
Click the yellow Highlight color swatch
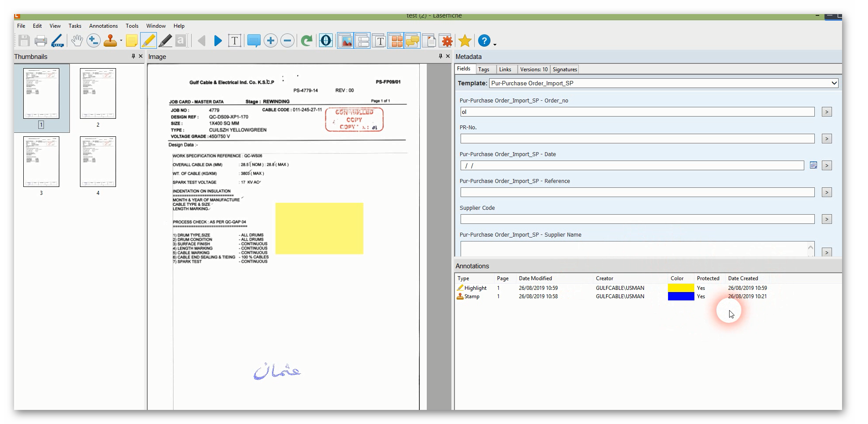coord(680,288)
